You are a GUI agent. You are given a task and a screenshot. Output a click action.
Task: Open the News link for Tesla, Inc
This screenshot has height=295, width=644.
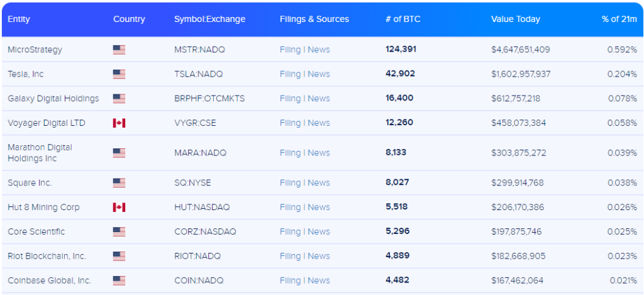point(319,74)
